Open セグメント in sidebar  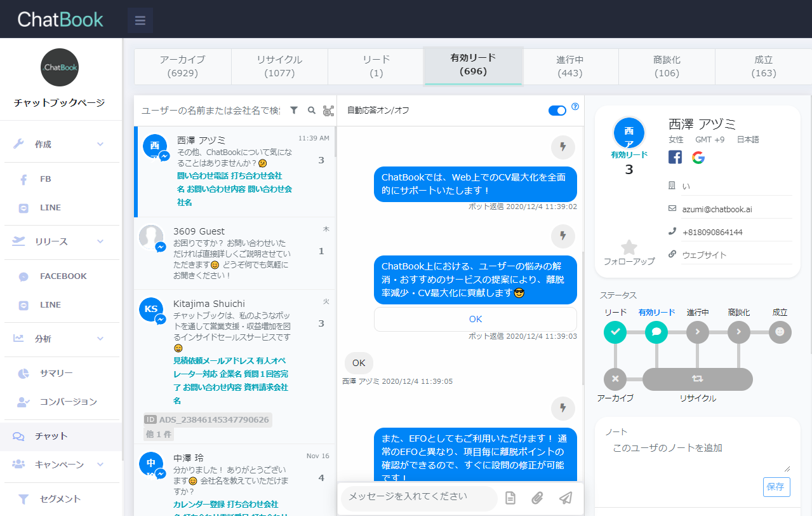[60, 499]
